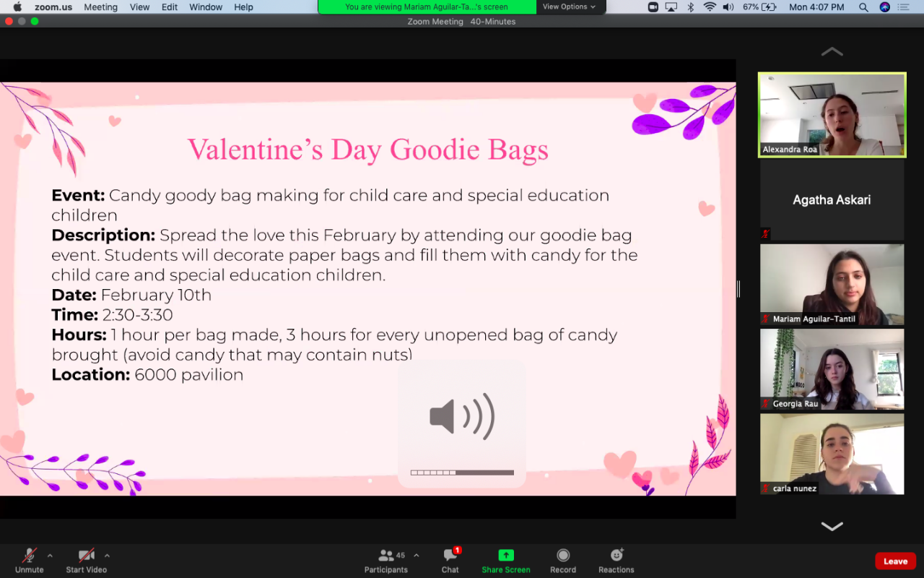Viewport: 924px width, 578px height.
Task: Select Mariam Aguilar-Tantil's video thumbnail
Action: click(x=832, y=285)
